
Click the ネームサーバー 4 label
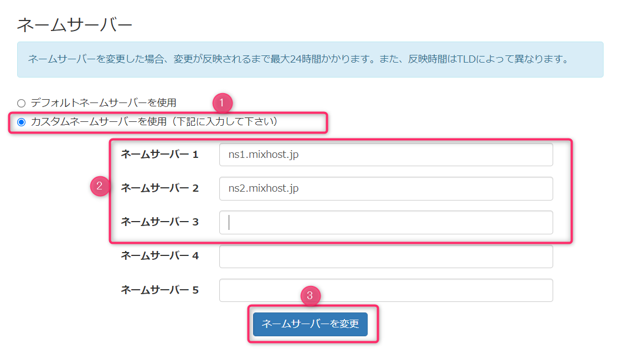160,256
